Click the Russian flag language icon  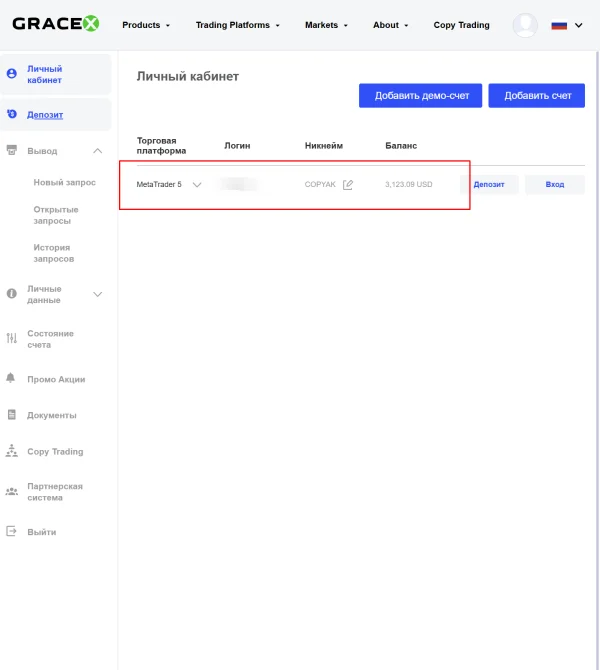coord(559,26)
